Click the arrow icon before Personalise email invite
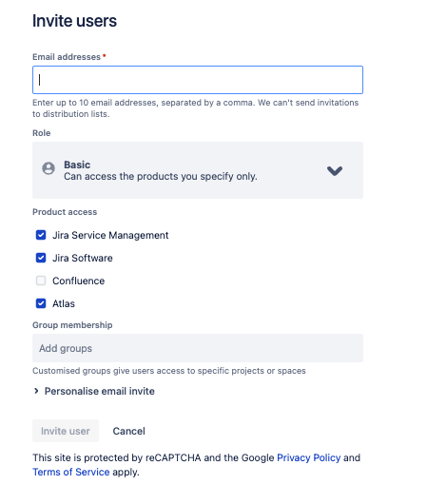427x504 pixels. click(x=36, y=391)
